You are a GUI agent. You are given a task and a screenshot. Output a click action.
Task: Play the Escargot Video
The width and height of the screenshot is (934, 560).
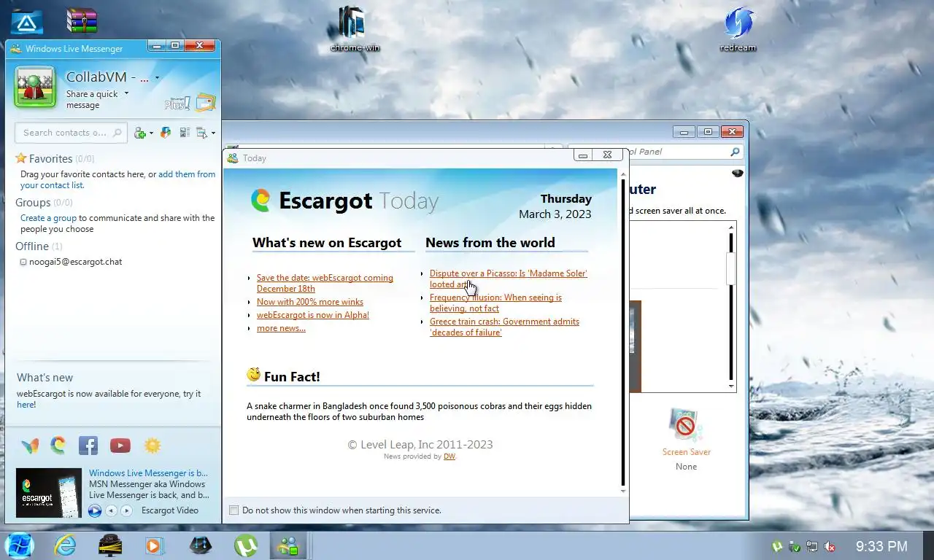click(95, 510)
